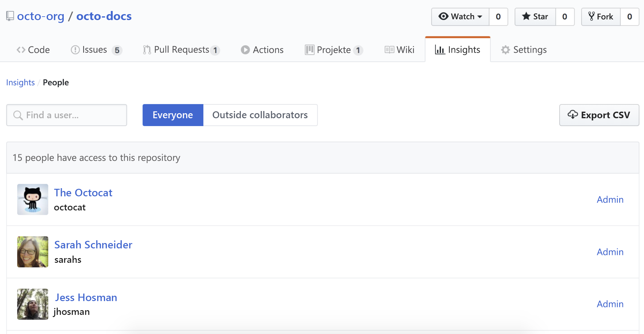
Task: Click the Actions play icon
Action: (245, 50)
